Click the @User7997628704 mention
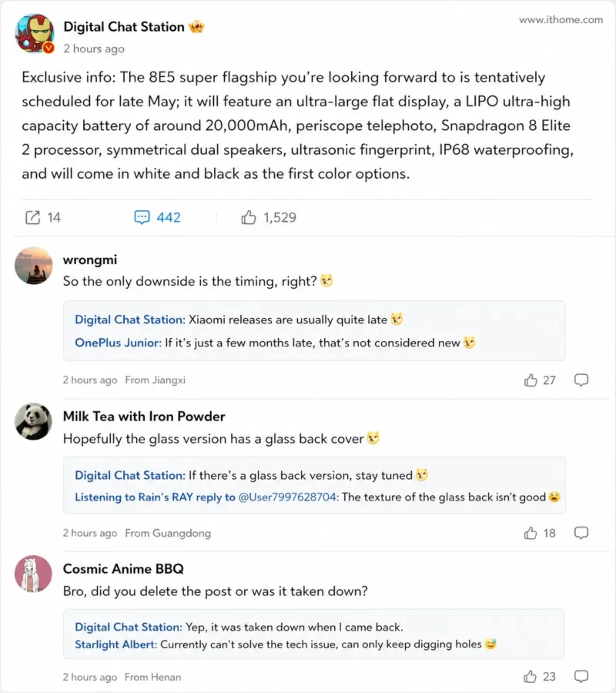The height and width of the screenshot is (693, 616). [288, 497]
